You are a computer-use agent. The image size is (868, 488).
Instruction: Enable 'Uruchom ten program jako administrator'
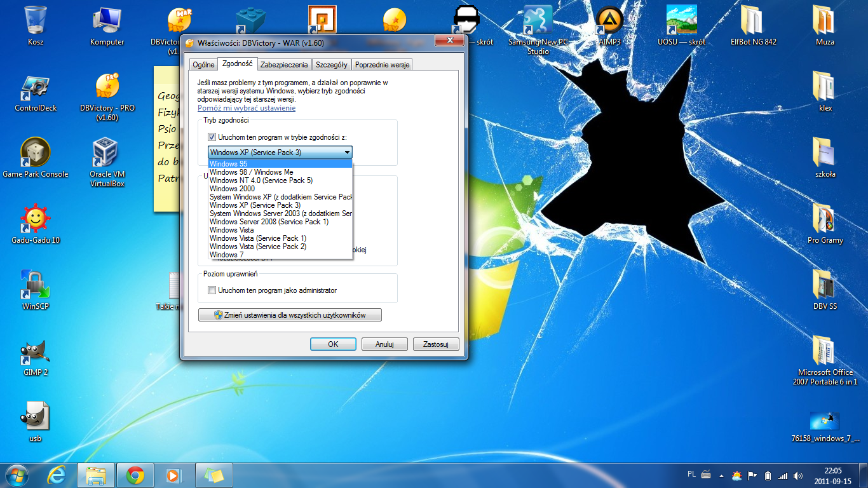coord(212,290)
